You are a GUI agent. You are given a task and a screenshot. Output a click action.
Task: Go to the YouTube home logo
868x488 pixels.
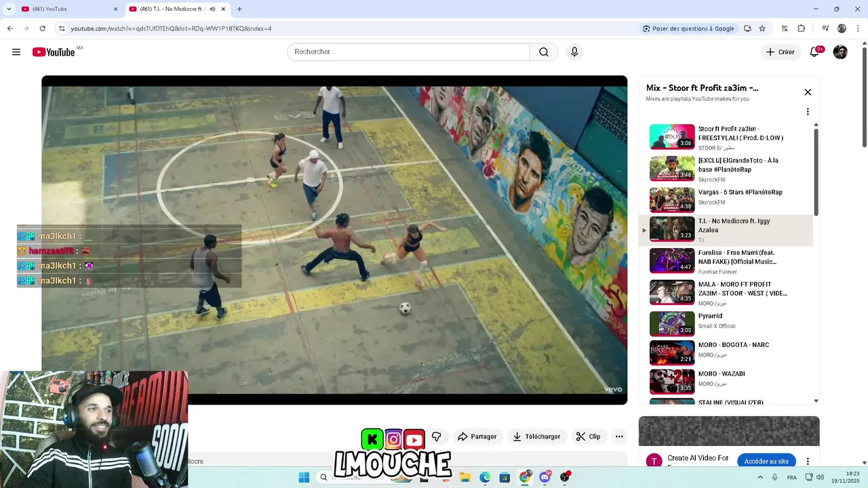pyautogui.click(x=54, y=52)
